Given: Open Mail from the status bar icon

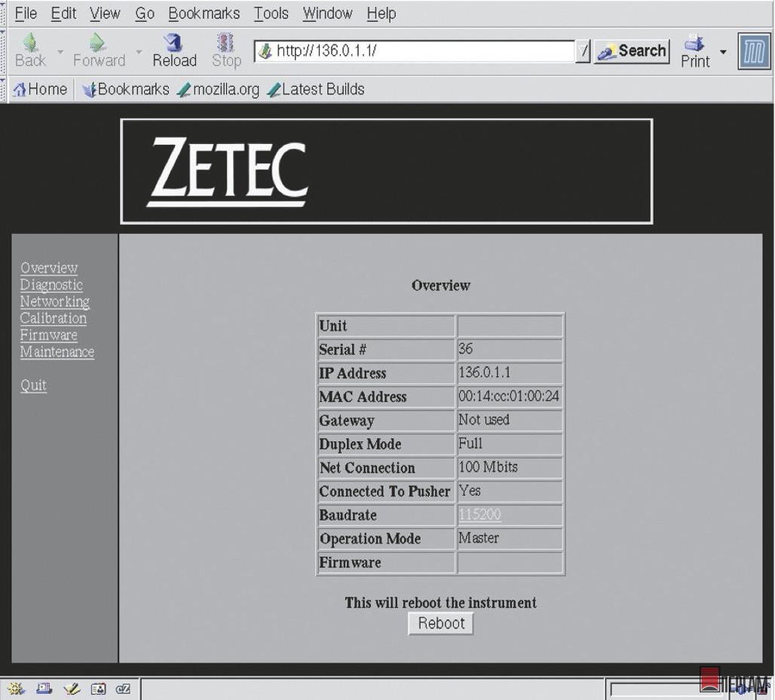Looking at the screenshot, I should coord(44,689).
